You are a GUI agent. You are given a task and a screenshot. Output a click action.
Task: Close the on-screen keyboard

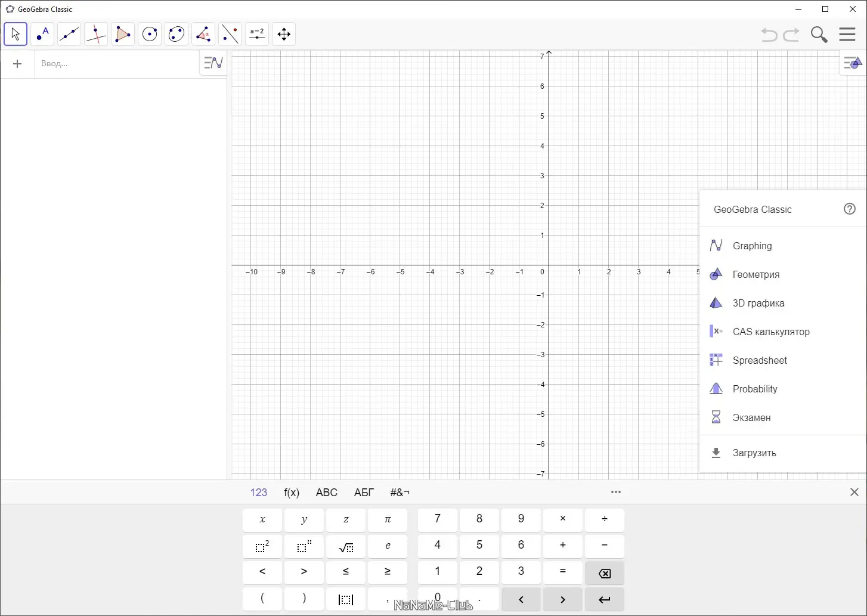[854, 492]
